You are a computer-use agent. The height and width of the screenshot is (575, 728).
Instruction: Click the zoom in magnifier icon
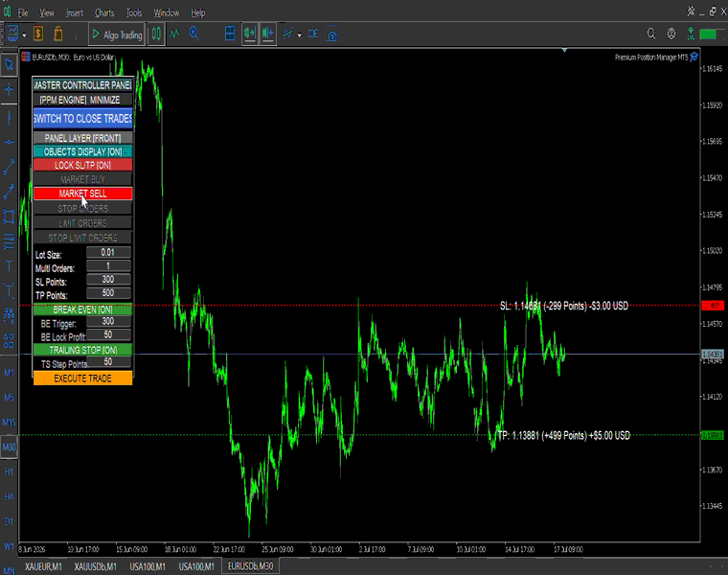click(x=194, y=34)
